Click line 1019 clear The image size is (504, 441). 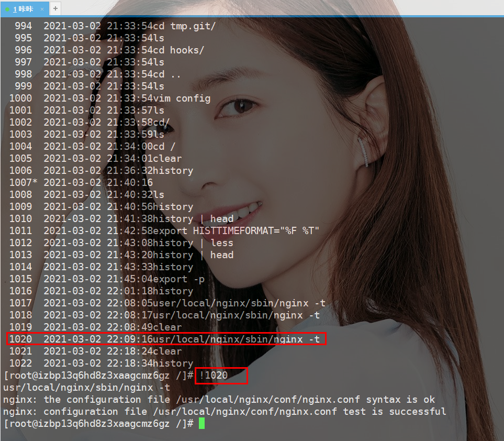click(x=95, y=327)
